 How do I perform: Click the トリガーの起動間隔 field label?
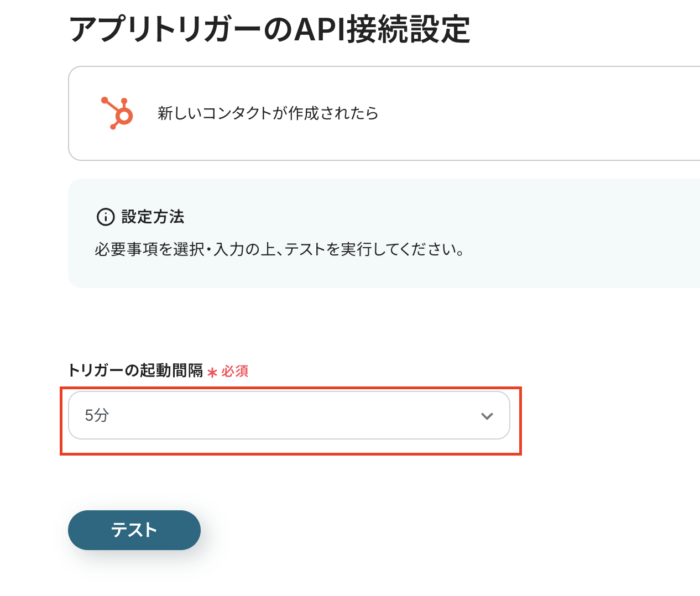(135, 370)
